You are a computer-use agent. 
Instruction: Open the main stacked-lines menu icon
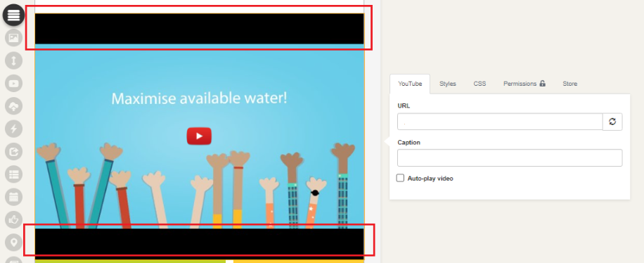[13, 15]
